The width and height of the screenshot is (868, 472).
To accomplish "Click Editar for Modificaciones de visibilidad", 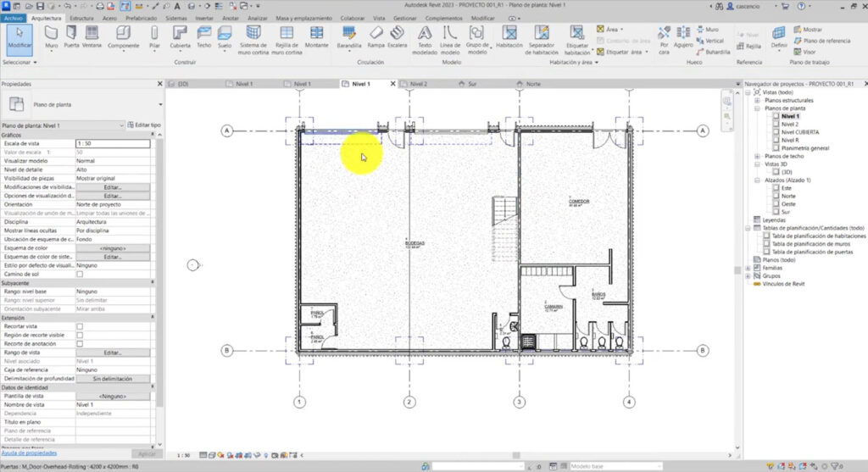I will click(113, 187).
